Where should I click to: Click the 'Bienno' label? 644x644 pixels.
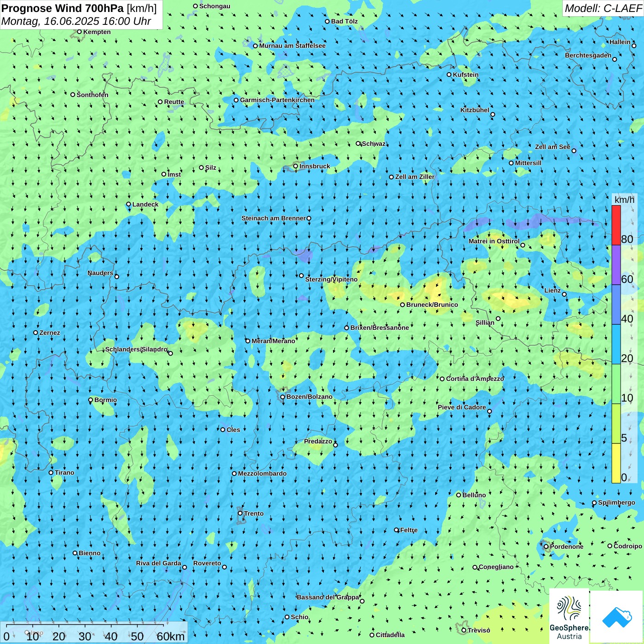[x=90, y=553]
